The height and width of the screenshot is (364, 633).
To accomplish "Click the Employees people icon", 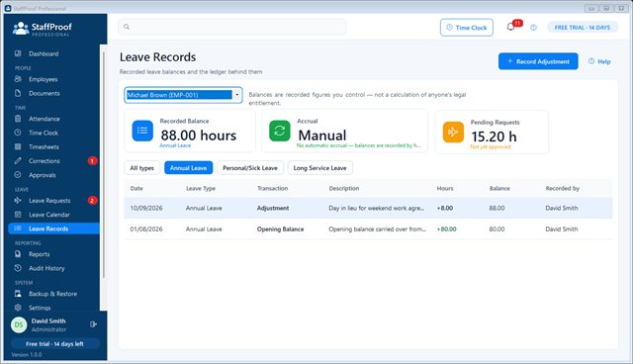I will (18, 79).
